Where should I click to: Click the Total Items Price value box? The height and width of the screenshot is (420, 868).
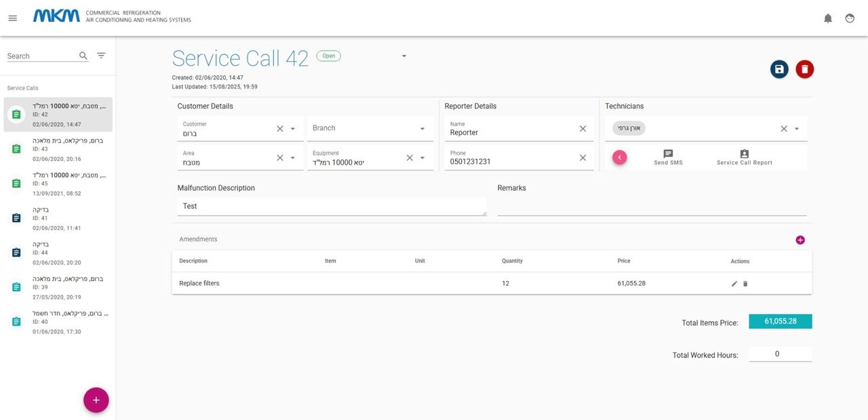tap(781, 322)
